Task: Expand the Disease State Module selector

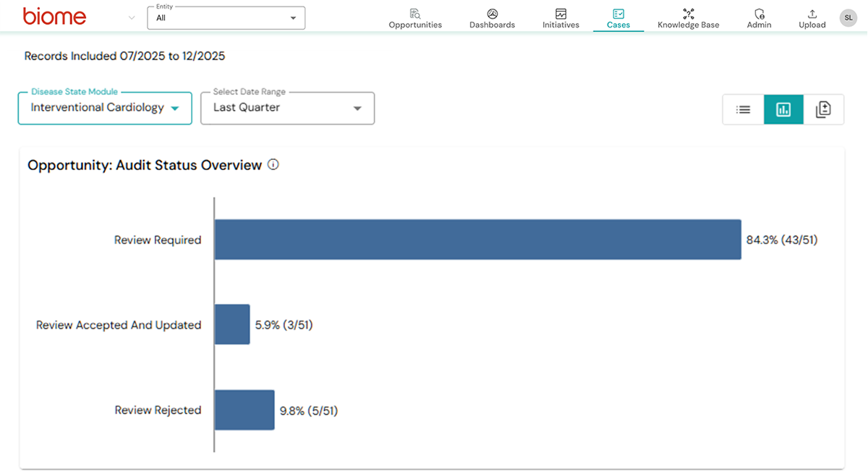Action: pos(104,107)
